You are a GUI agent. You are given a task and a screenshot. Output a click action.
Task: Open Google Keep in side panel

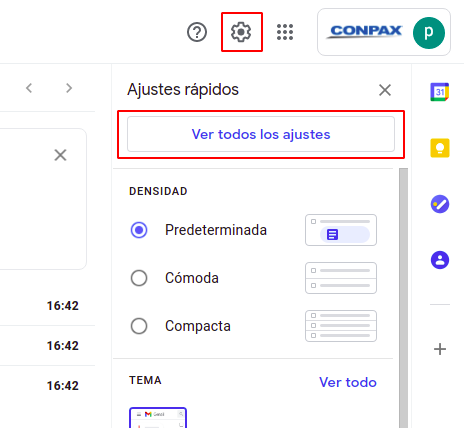[x=440, y=148]
